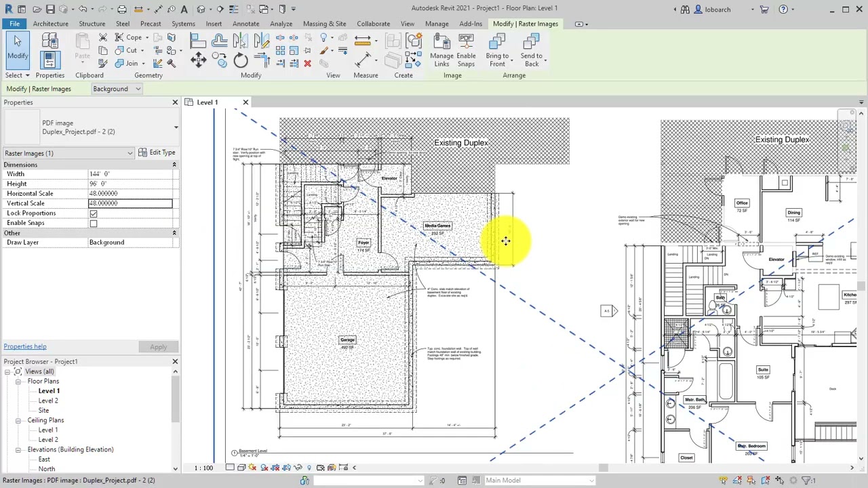Close the Project Browser panel
The width and height of the screenshot is (868, 488).
tap(175, 361)
